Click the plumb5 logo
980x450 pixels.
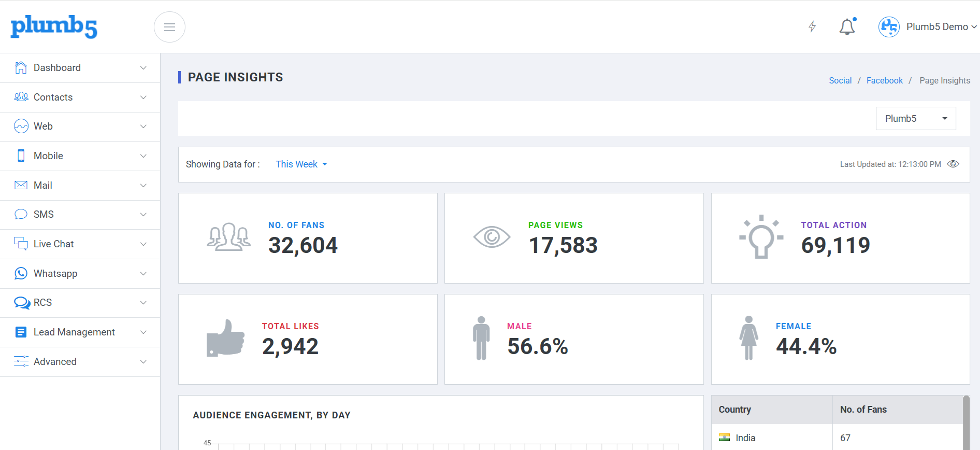(54, 26)
